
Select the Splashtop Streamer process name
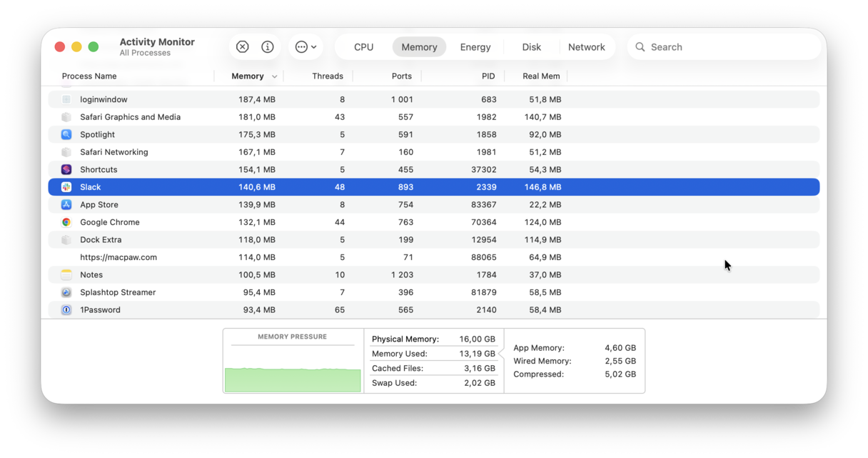[118, 292]
